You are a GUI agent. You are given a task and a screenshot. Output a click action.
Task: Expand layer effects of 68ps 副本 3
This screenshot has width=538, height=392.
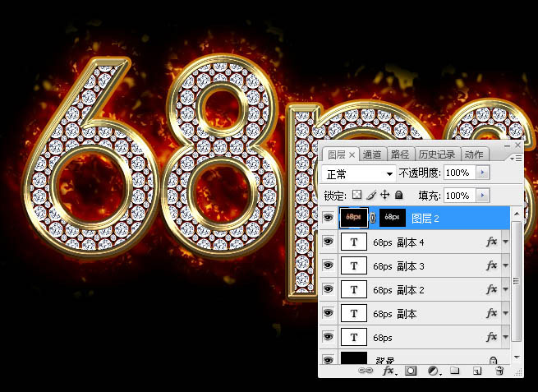(506, 266)
